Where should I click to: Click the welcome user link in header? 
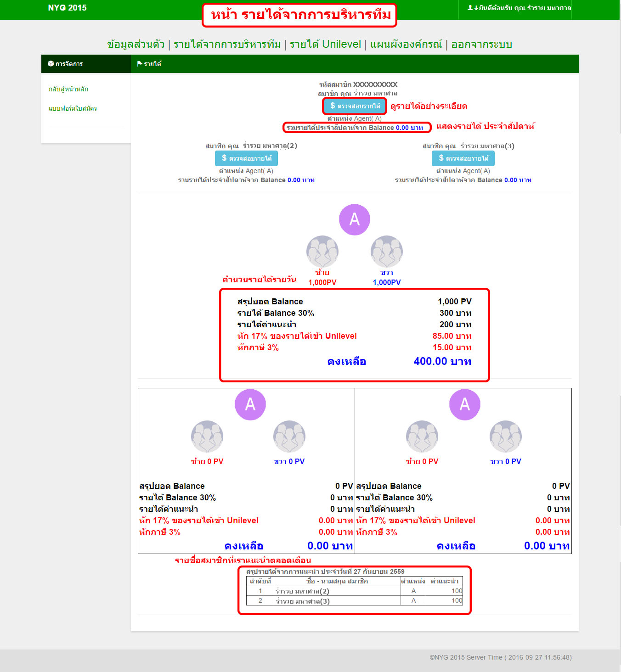(519, 8)
